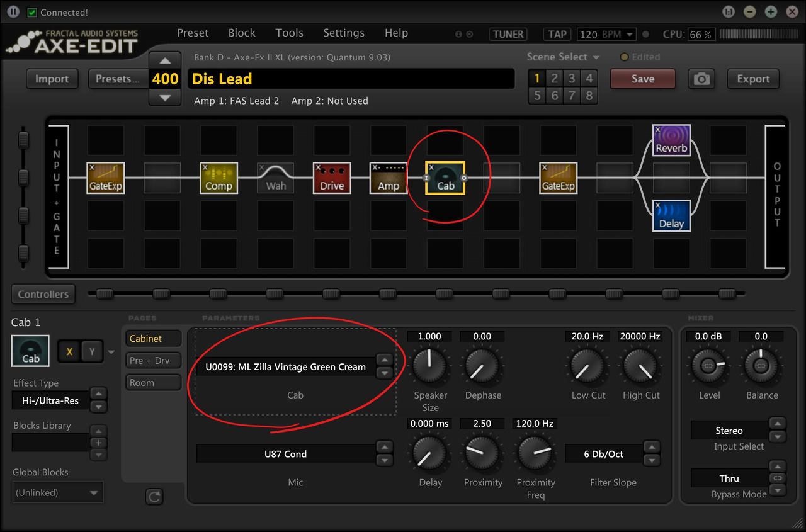
Task: Open the Settings menu
Action: click(x=344, y=33)
